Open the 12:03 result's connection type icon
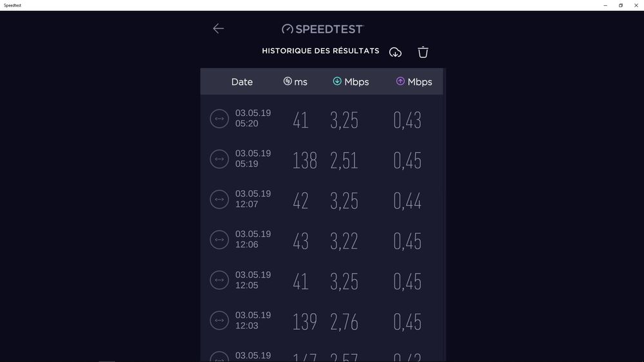The height and width of the screenshot is (362, 644). [219, 320]
